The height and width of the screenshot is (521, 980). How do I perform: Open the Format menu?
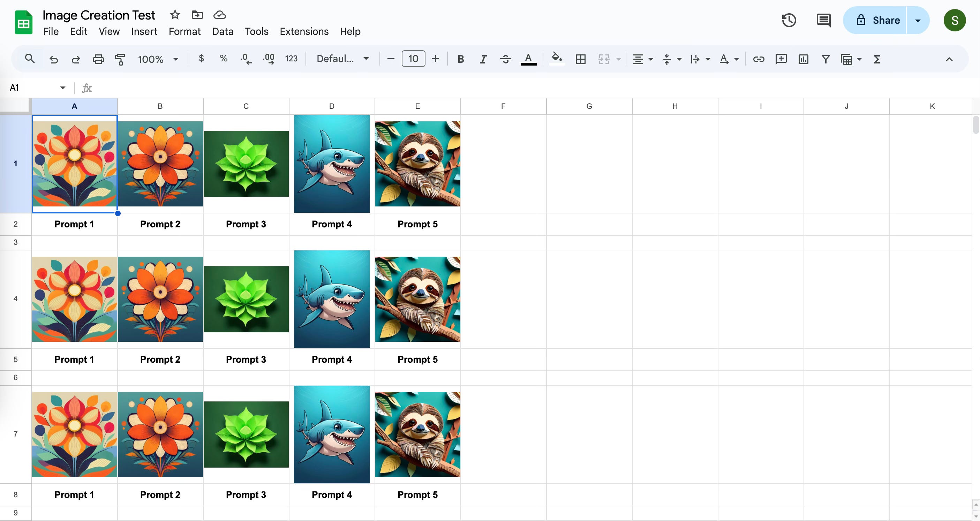(184, 31)
